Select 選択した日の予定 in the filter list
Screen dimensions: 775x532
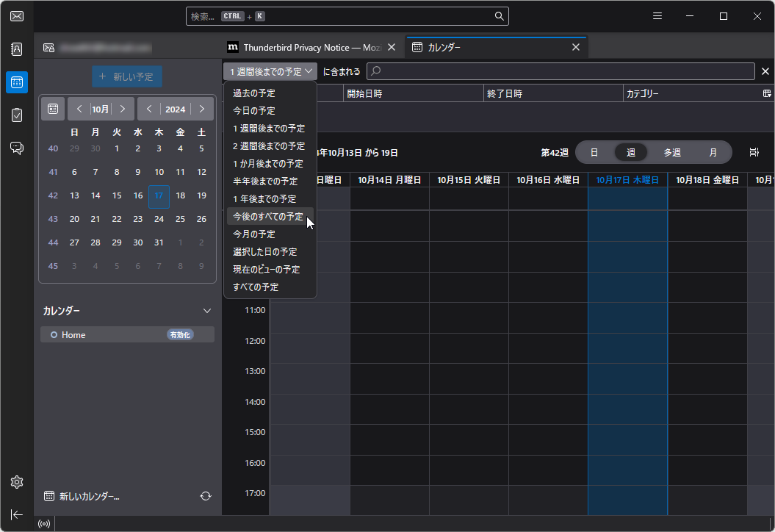[x=270, y=252]
